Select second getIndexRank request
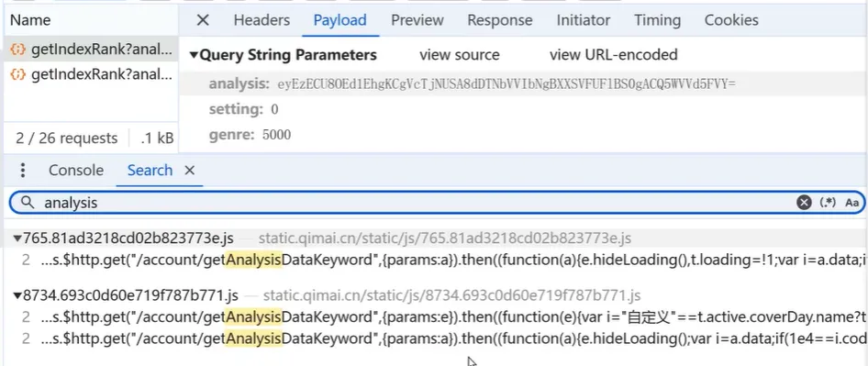The height and width of the screenshot is (366, 868). pos(91,74)
